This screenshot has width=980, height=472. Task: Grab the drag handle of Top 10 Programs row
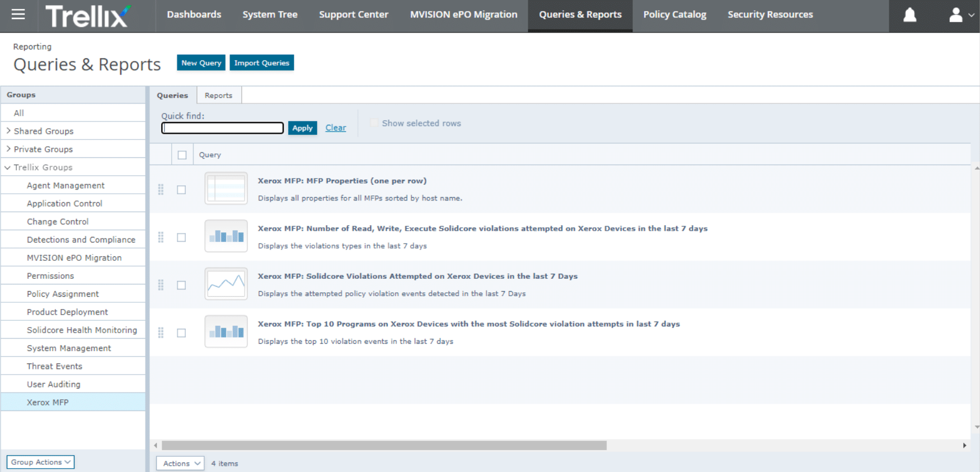point(161,333)
